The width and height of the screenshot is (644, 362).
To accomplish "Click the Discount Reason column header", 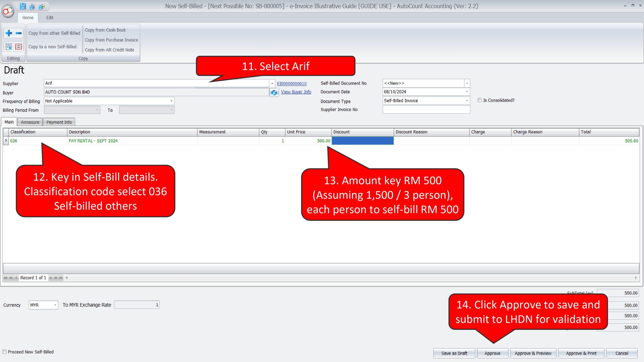I will [431, 132].
